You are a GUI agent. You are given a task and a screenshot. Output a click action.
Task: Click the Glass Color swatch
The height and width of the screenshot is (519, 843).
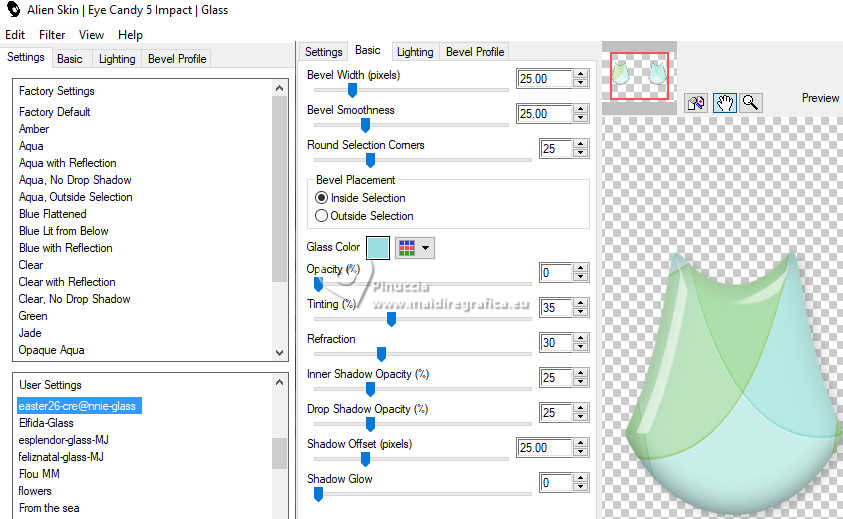pos(377,248)
